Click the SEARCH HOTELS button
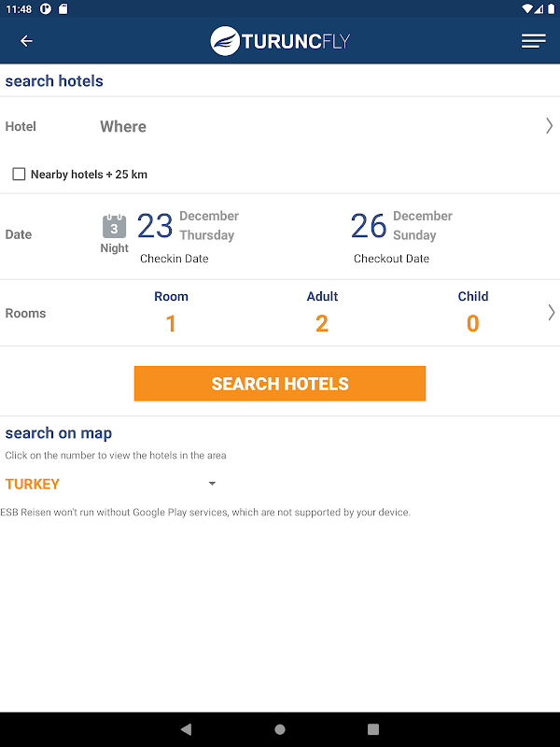Image resolution: width=560 pixels, height=747 pixels. (x=280, y=384)
